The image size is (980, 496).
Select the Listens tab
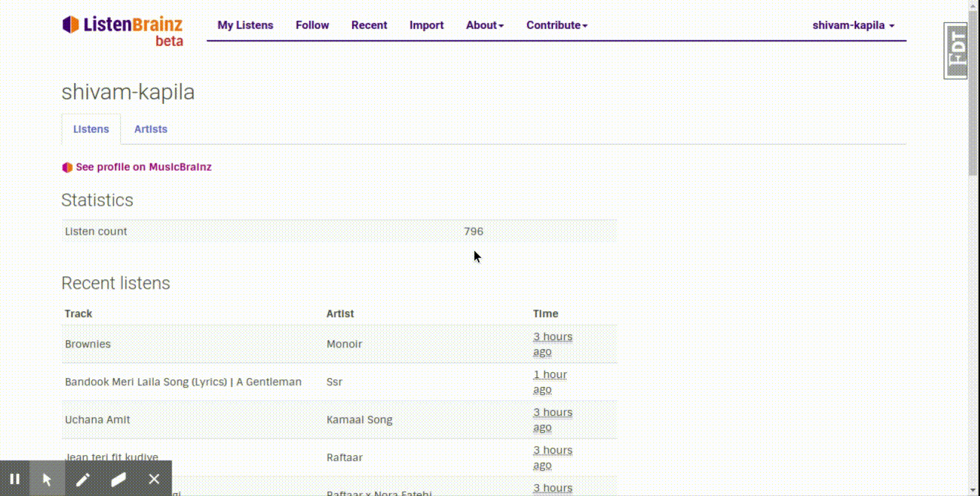pyautogui.click(x=91, y=129)
